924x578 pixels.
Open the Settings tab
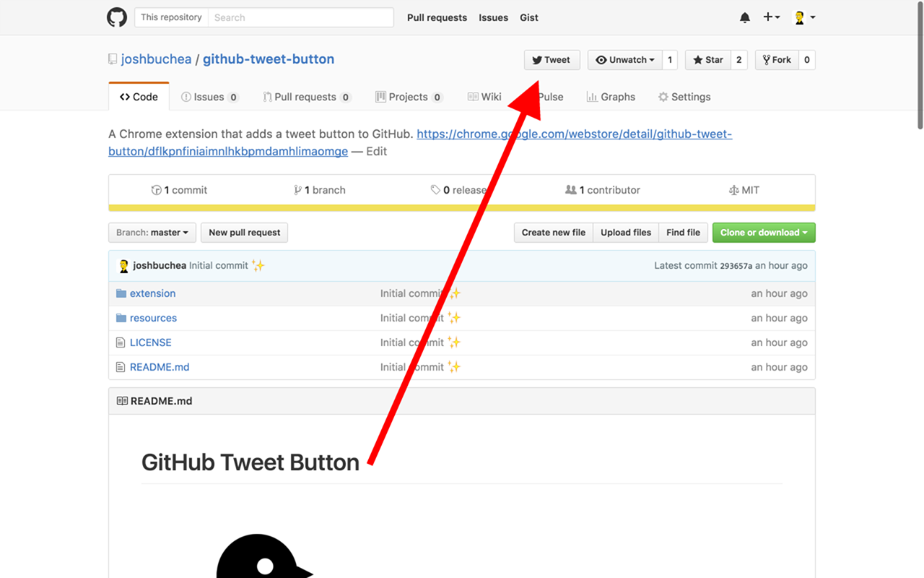pyautogui.click(x=684, y=96)
